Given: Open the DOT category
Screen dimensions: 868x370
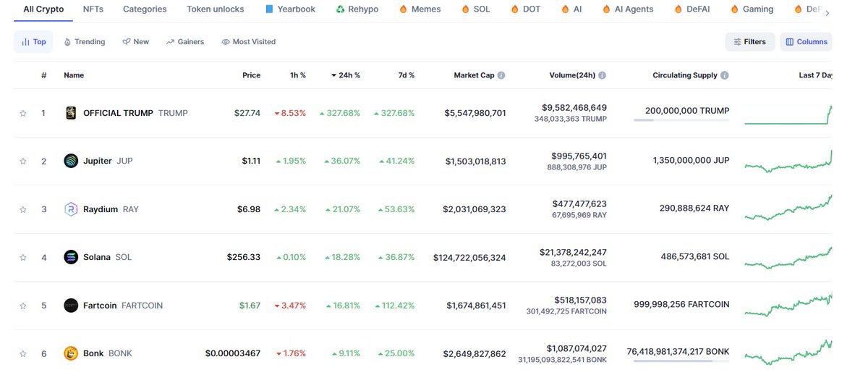Looking at the screenshot, I should (526, 9).
